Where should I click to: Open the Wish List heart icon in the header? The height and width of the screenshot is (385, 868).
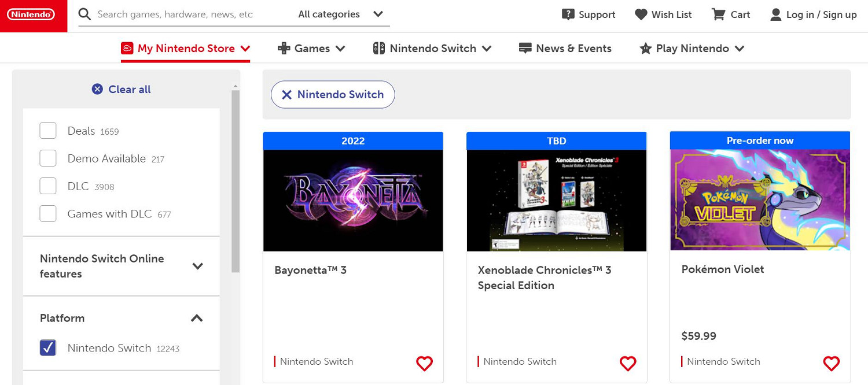point(641,15)
